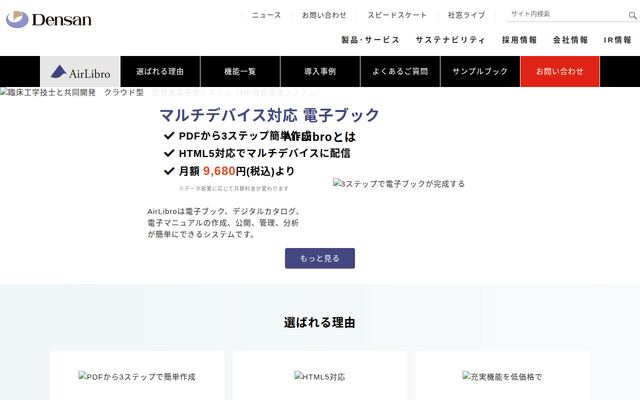Click the HTML5対応 card image
Viewport: 640px width, 400px height.
coord(320,376)
